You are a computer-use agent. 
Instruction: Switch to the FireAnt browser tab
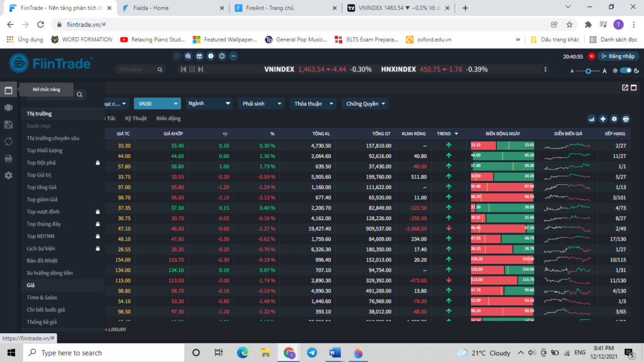(x=286, y=8)
